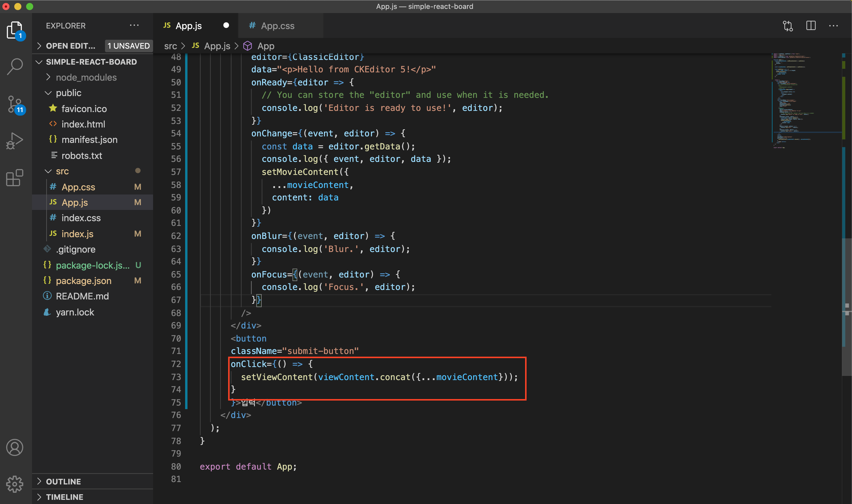Click the App symbol breadcrumb
Viewport: 852px width, 504px height.
pos(266,46)
